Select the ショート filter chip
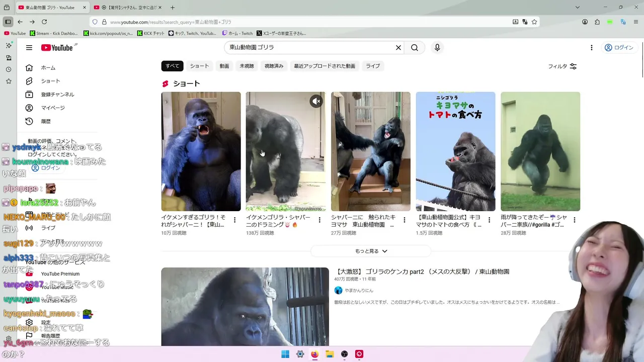 click(x=199, y=66)
